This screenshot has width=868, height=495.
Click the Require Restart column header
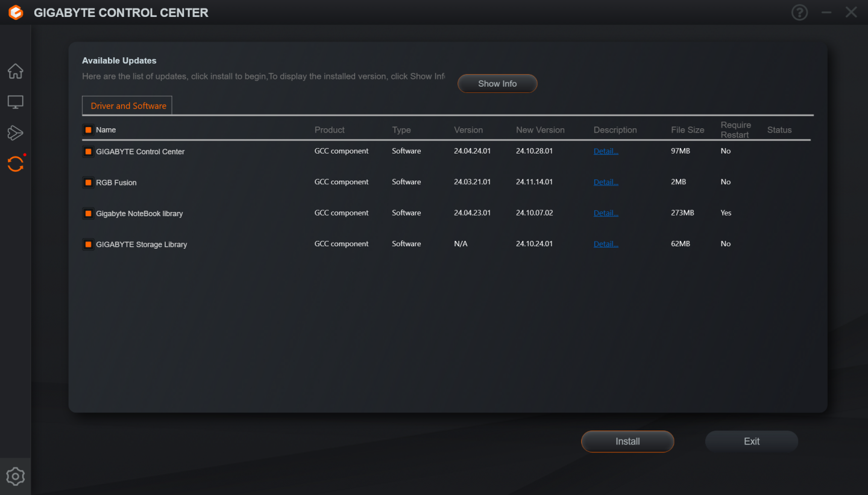point(736,129)
